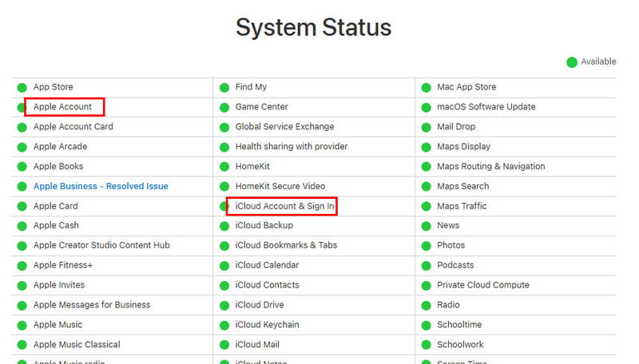Click the Apple Messages for Business text
This screenshot has width=639, height=364.
[92, 305]
